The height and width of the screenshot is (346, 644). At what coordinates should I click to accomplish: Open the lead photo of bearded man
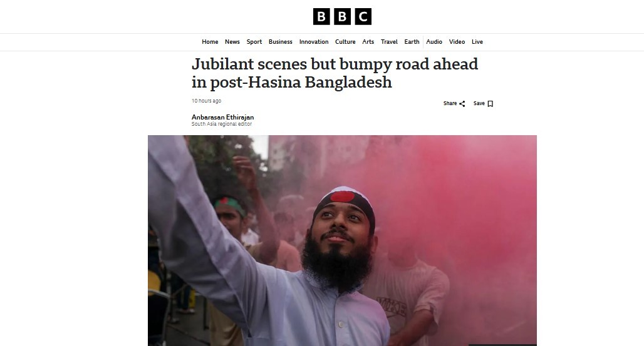(x=342, y=240)
